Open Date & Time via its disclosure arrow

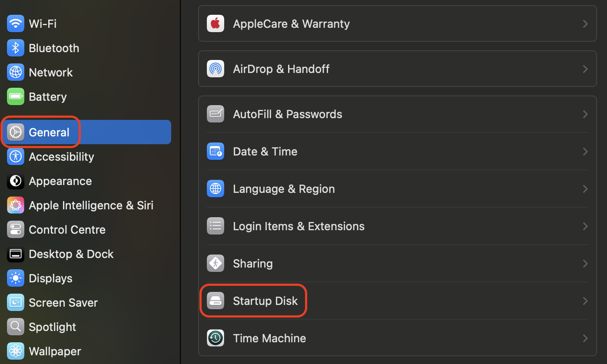(x=585, y=151)
